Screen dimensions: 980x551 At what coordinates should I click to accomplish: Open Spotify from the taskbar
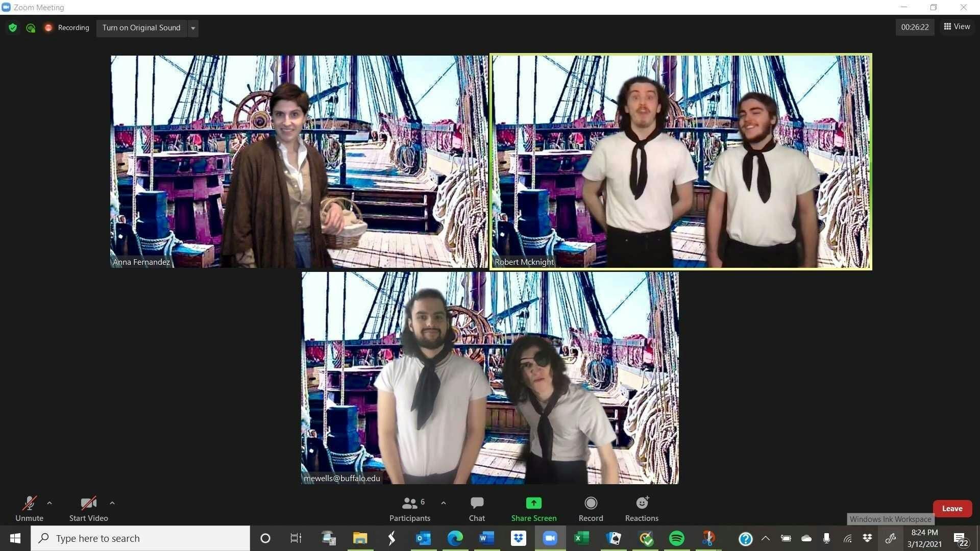tap(677, 538)
